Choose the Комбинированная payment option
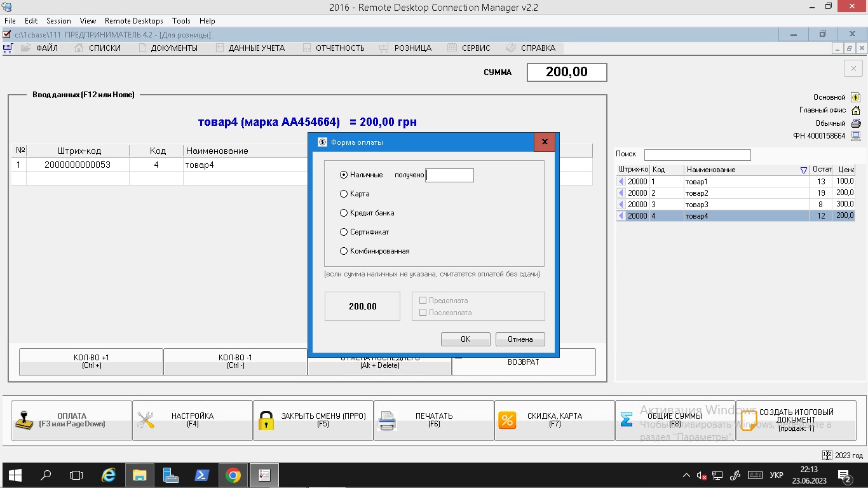The image size is (868, 488). (344, 251)
